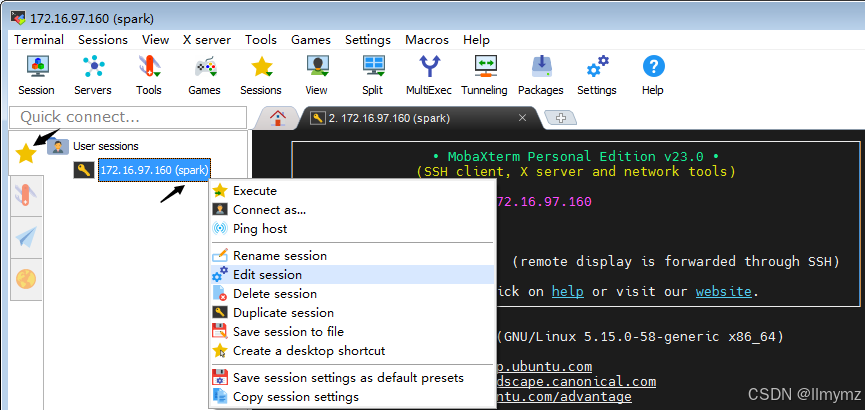Open the Macros menu
This screenshot has height=410, width=865.
tap(427, 40)
